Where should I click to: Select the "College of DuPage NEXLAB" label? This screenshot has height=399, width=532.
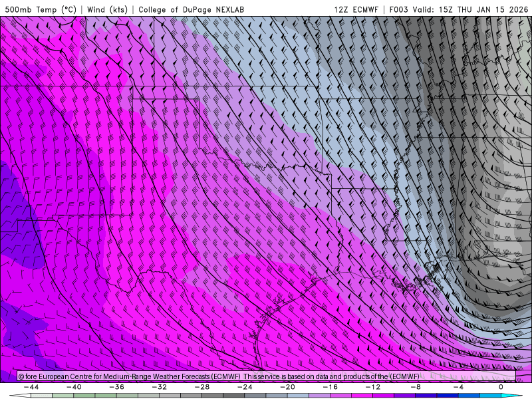pos(191,9)
